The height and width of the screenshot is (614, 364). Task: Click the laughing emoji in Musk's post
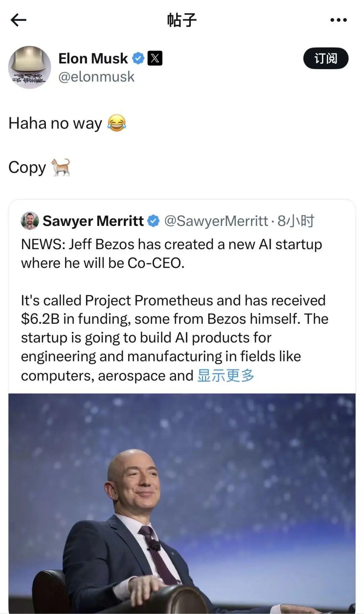[117, 123]
